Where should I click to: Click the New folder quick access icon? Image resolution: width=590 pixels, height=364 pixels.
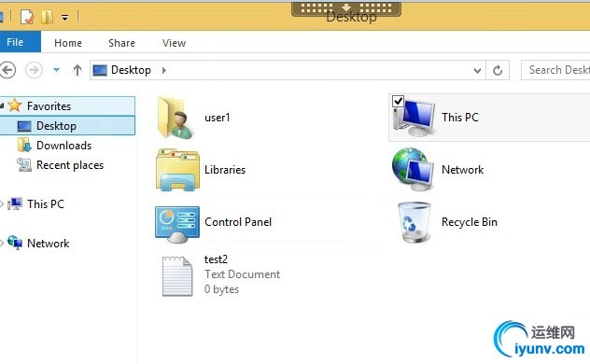pos(47,17)
